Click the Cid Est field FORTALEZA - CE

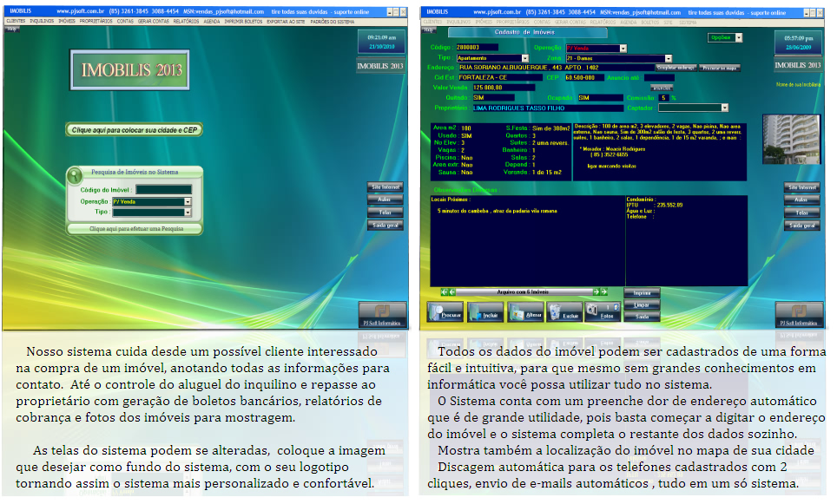click(x=499, y=78)
